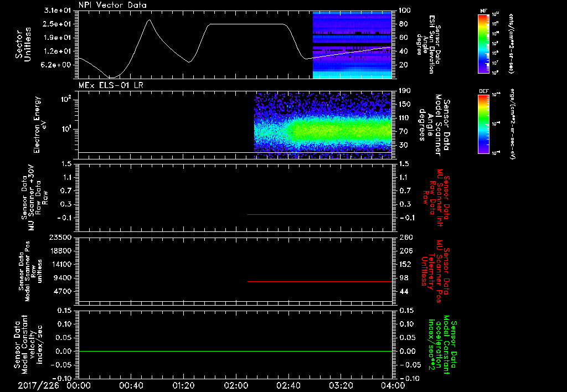Click the 100 degree elevation tick label

point(405,11)
